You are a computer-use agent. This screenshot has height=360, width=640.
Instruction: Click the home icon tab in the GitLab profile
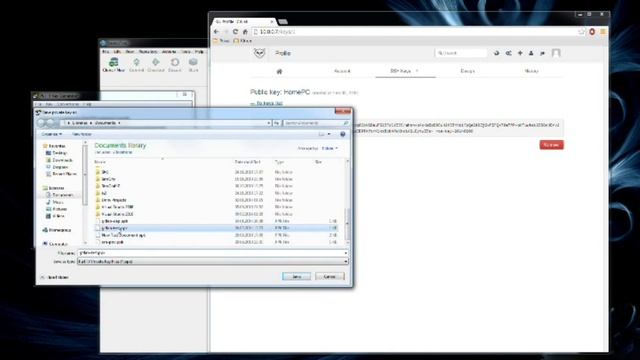(x=279, y=71)
